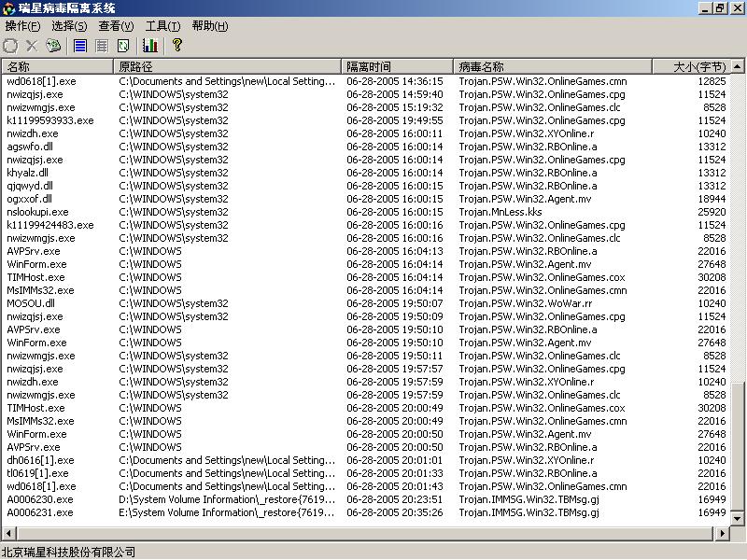Open the 帮助(H) menu
Screen dimensions: 747x560
point(209,26)
